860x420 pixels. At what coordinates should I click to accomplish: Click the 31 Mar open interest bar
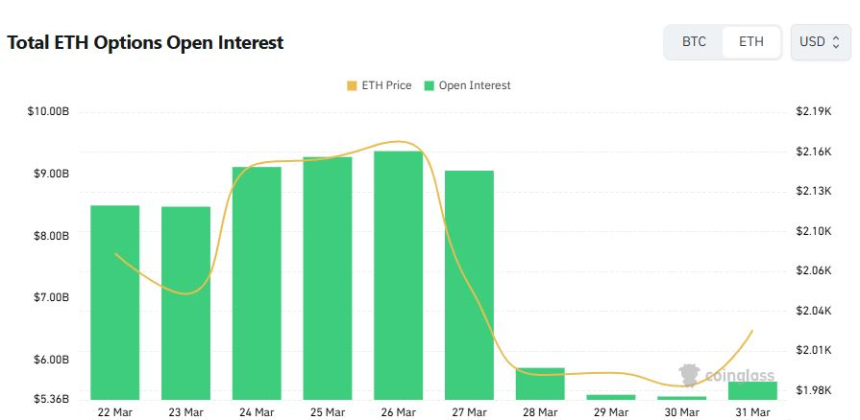click(753, 390)
